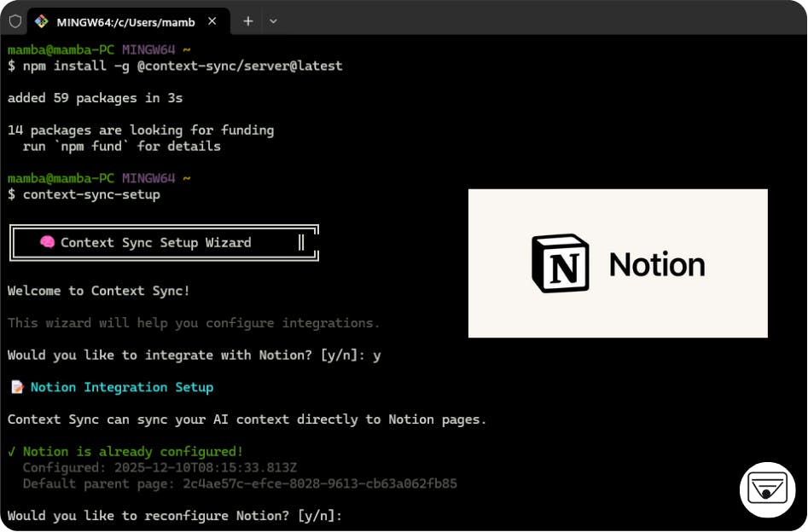Click the "run `npm fund` for details" line

click(122, 147)
